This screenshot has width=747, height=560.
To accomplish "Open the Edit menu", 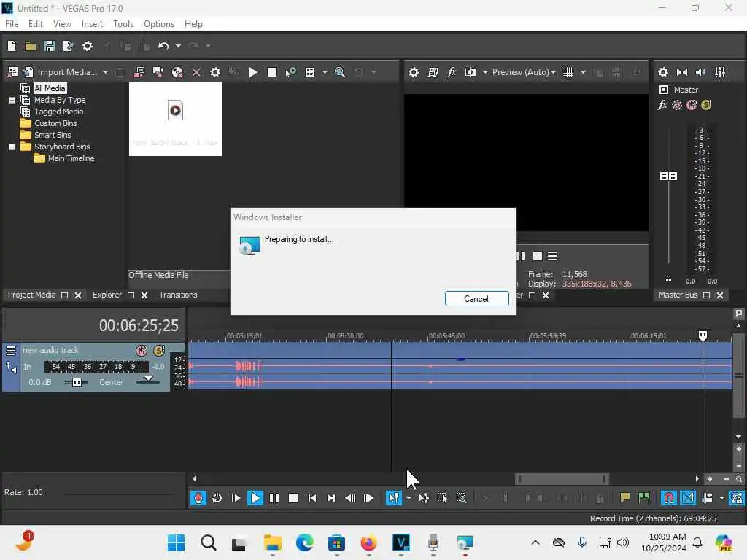I will click(x=35, y=24).
